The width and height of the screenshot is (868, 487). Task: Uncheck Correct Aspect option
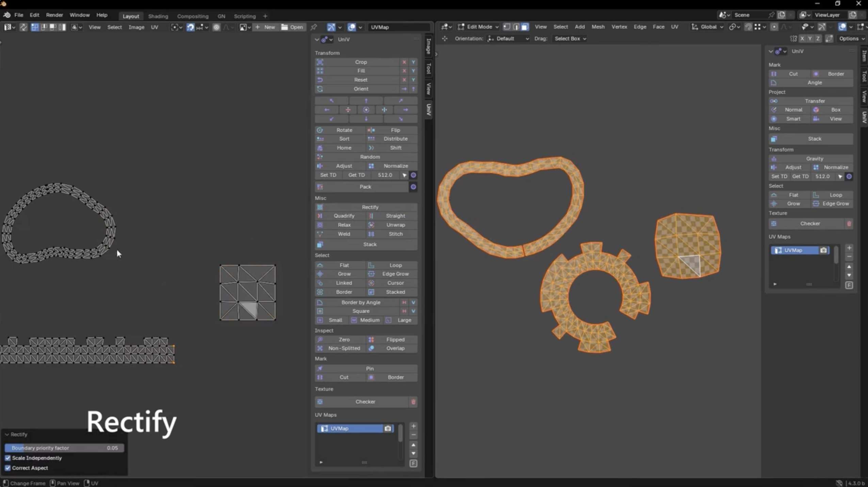8,468
